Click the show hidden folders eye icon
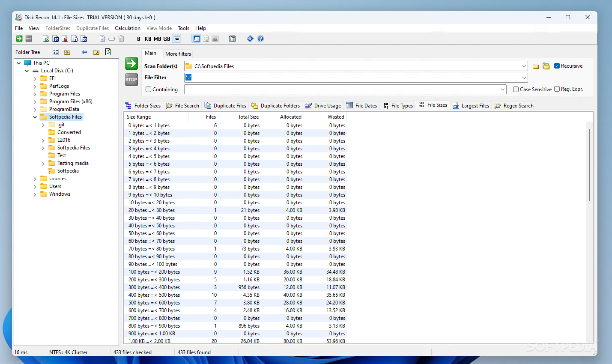Image resolution: width=612 pixels, height=364 pixels. click(x=67, y=52)
